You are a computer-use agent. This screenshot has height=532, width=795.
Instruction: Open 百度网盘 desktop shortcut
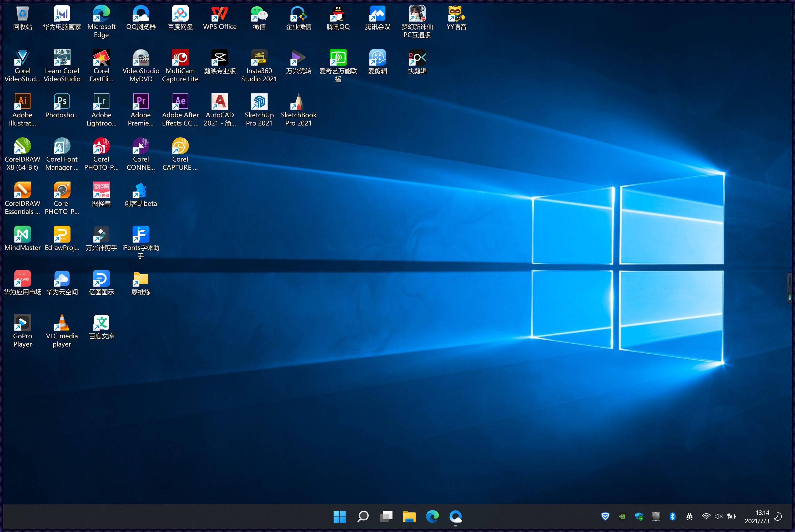click(180, 14)
